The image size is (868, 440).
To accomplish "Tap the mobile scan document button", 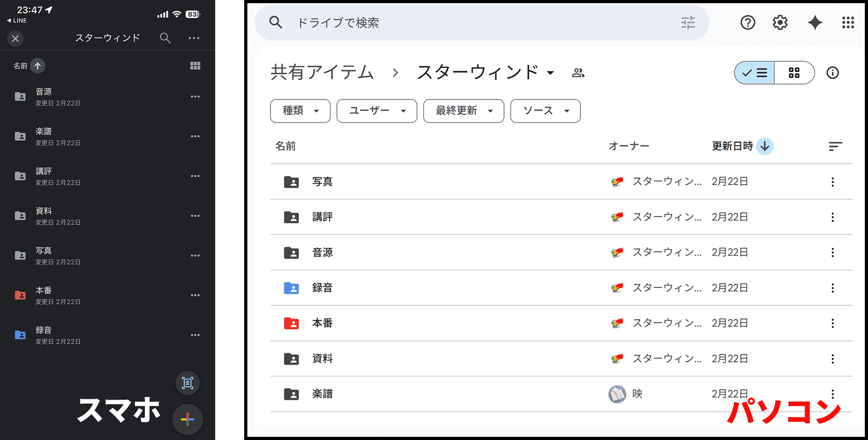I will tap(188, 383).
